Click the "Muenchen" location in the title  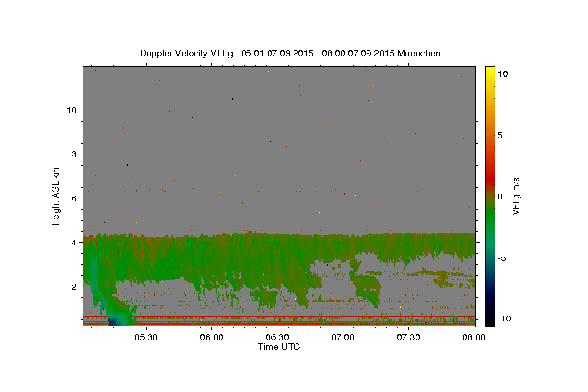pos(419,53)
